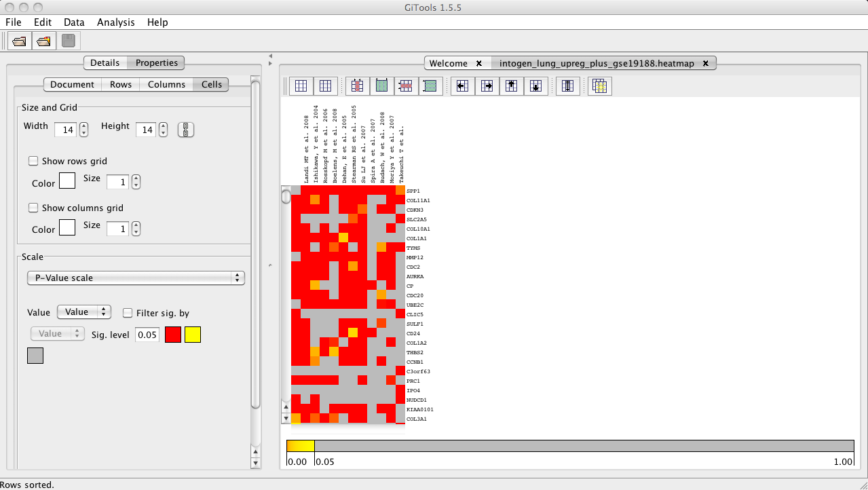This screenshot has height=490, width=868.
Task: Select the Document tab
Action: (73, 85)
